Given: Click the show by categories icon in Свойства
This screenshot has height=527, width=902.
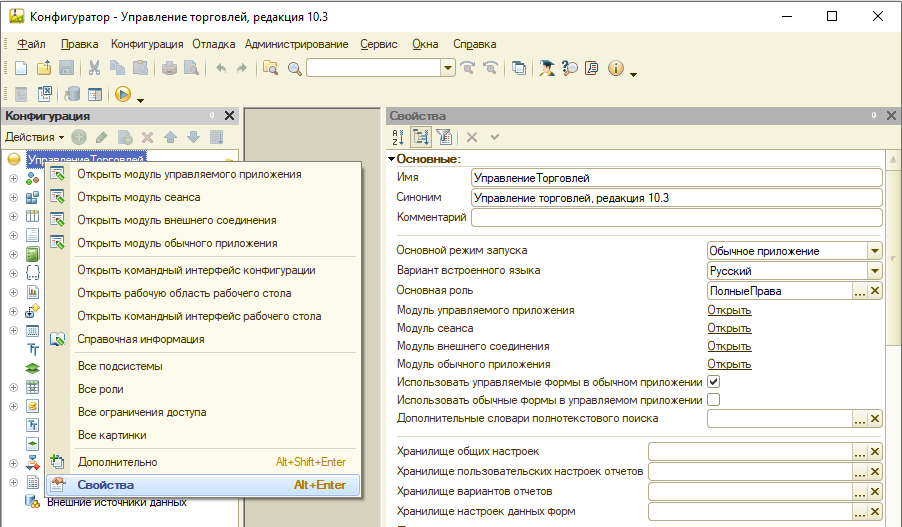Looking at the screenshot, I should 421,137.
